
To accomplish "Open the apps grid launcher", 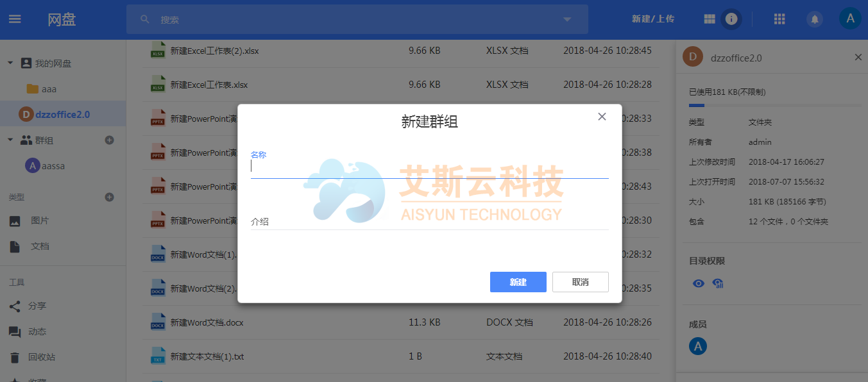I will point(779,19).
